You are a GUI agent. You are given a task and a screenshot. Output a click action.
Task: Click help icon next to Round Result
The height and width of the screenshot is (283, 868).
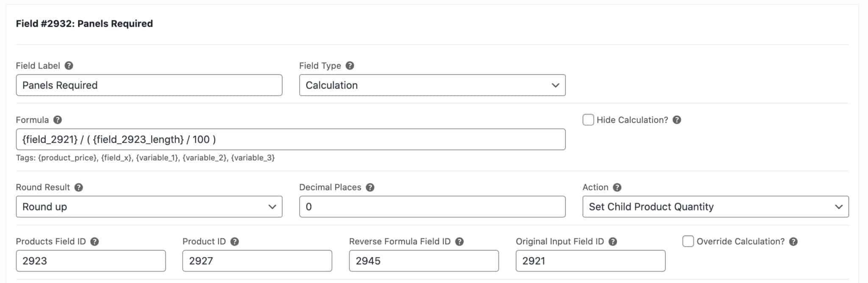(78, 188)
